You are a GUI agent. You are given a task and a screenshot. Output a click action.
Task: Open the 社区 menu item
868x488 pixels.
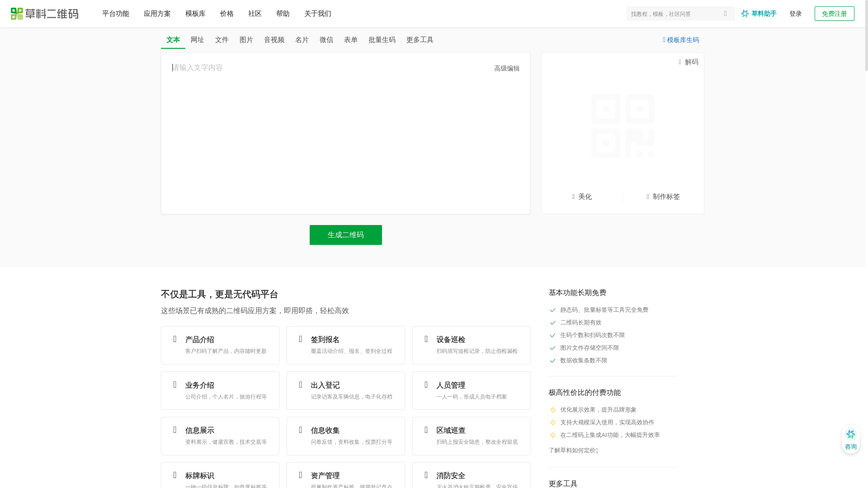pos(255,14)
